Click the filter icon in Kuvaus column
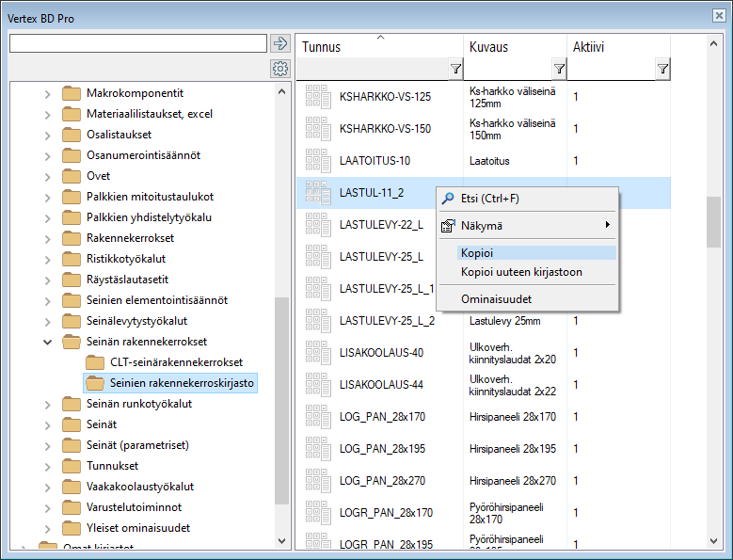Viewport: 733px width, 560px height. [x=559, y=69]
